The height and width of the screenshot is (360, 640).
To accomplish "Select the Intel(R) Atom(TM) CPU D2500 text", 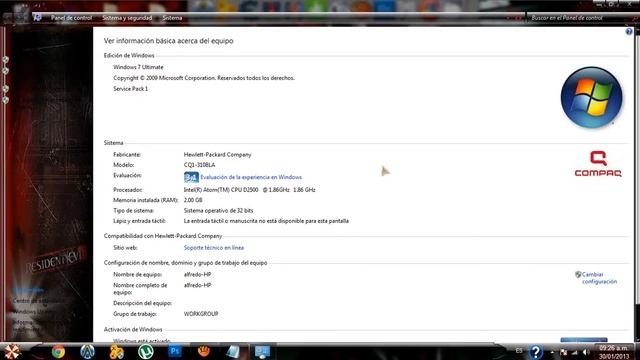I will click(221, 190).
